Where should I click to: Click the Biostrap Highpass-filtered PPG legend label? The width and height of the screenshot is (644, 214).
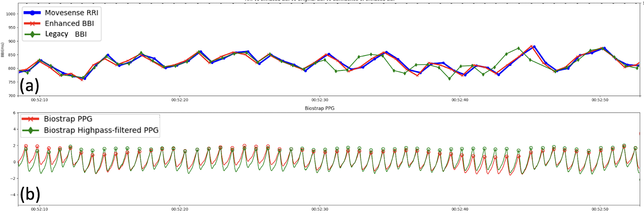click(101, 130)
